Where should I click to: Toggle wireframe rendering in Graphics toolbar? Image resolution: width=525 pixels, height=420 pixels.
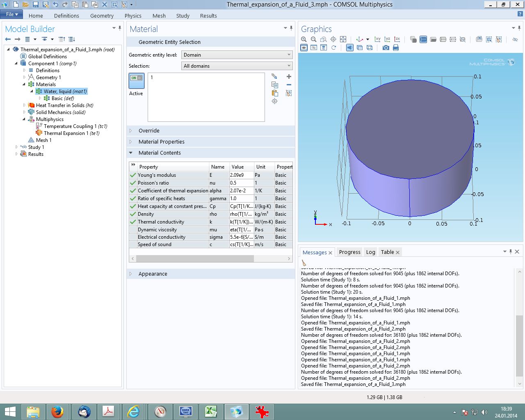point(370,48)
